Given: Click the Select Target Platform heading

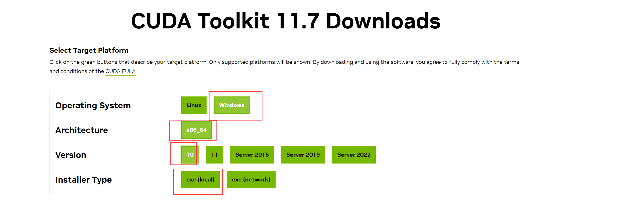Looking at the screenshot, I should point(89,51).
